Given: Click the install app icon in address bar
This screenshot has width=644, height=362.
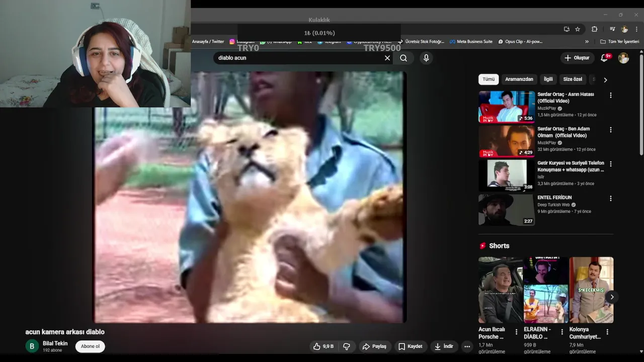Looking at the screenshot, I should 567,29.
